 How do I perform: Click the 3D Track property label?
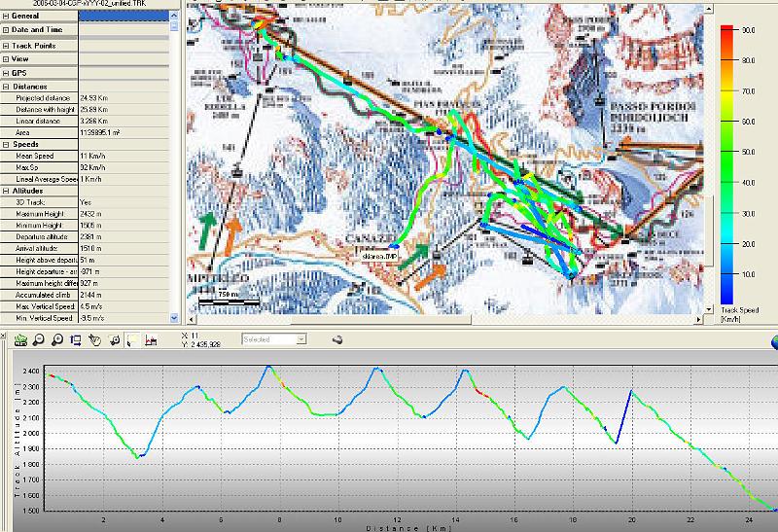[x=30, y=202]
